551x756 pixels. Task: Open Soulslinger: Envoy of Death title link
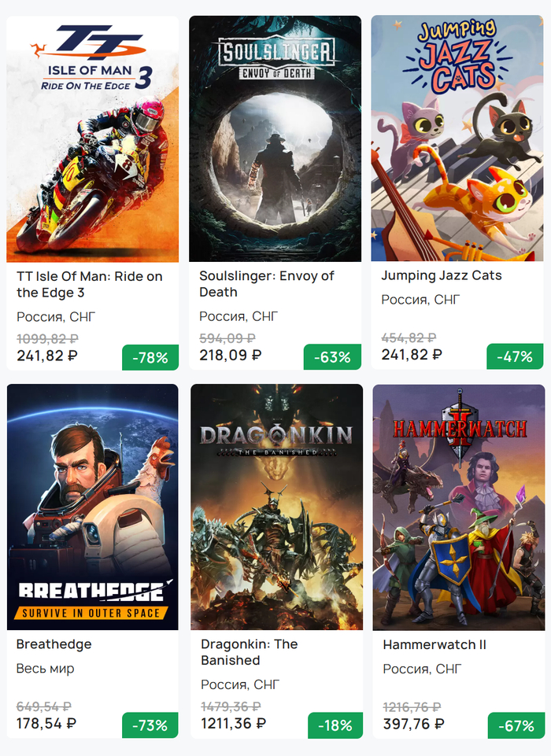coord(266,284)
